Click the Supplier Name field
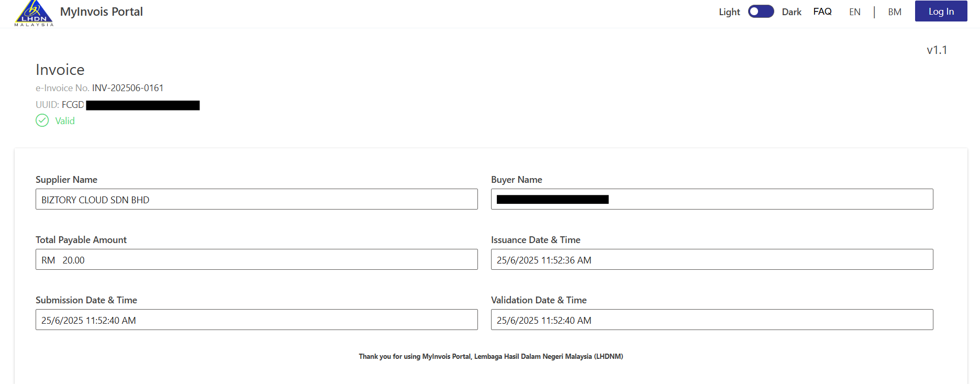The height and width of the screenshot is (384, 980). tap(257, 199)
